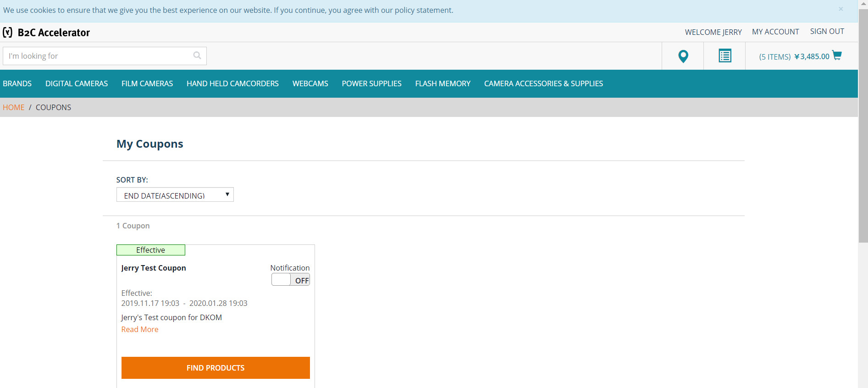
Task: Dismiss the cookie notice banner
Action: click(840, 9)
